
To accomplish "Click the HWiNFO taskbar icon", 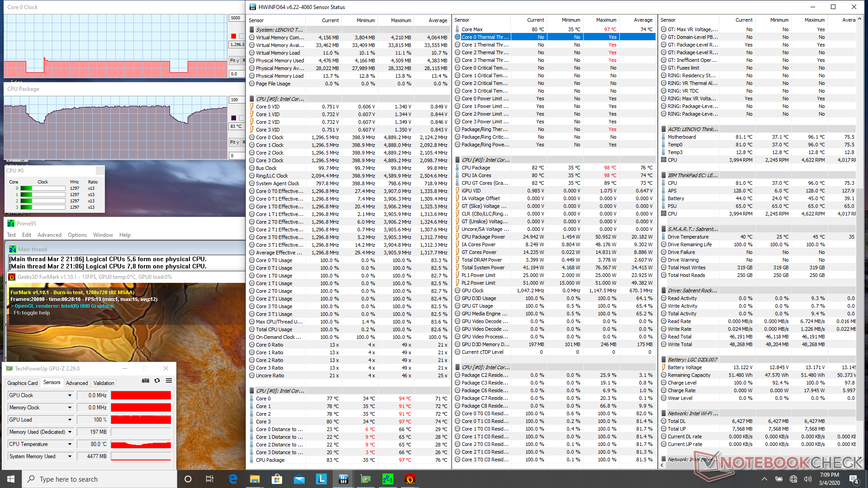I will coord(343,479).
